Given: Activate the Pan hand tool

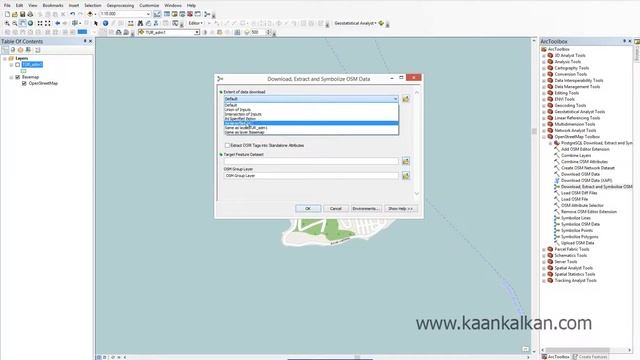Looking at the screenshot, I should [22, 23].
